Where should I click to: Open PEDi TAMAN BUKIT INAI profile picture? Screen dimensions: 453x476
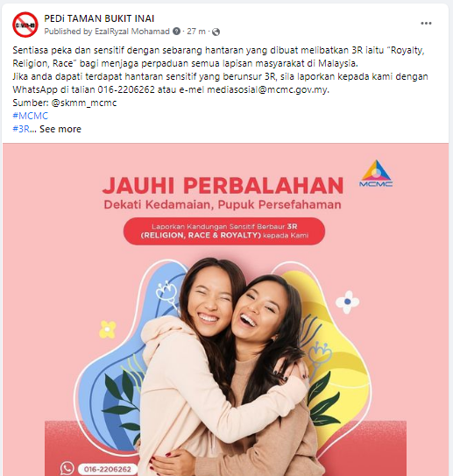[x=25, y=25]
